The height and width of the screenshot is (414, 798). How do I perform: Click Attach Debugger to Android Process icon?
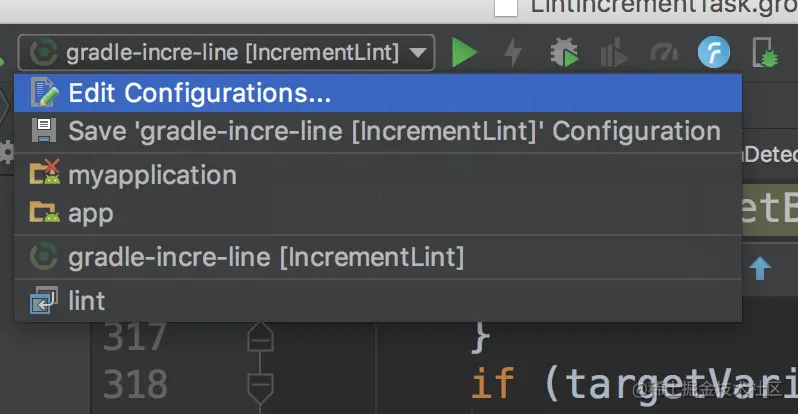pyautogui.click(x=765, y=52)
